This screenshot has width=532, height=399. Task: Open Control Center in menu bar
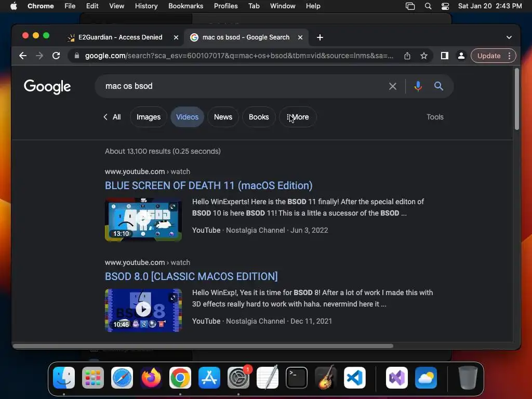(x=445, y=6)
